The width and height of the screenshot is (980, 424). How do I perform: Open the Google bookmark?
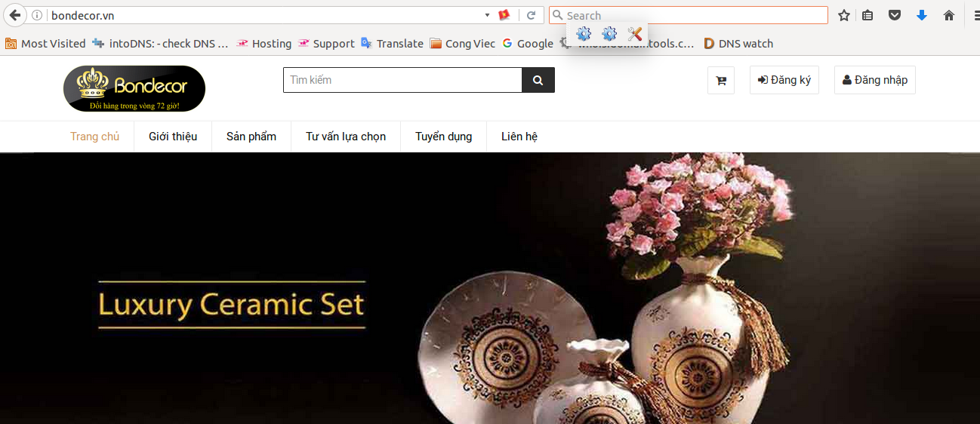(528, 44)
